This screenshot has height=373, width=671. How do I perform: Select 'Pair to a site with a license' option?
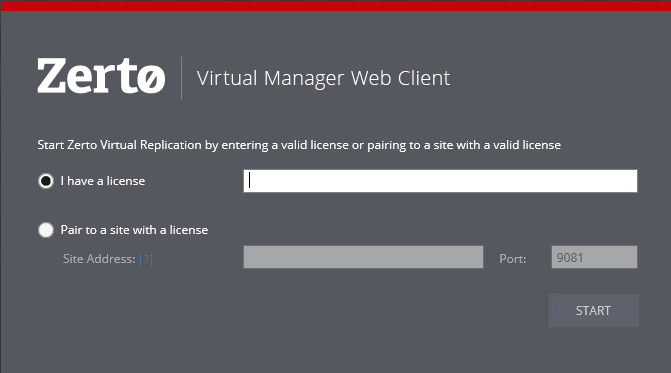point(46,230)
